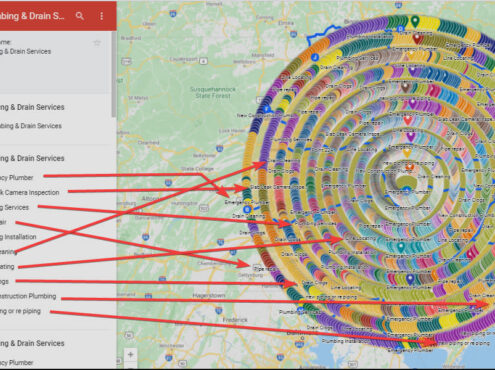Click the Hagerstown label on the map
The image size is (495, 370).
point(209,296)
